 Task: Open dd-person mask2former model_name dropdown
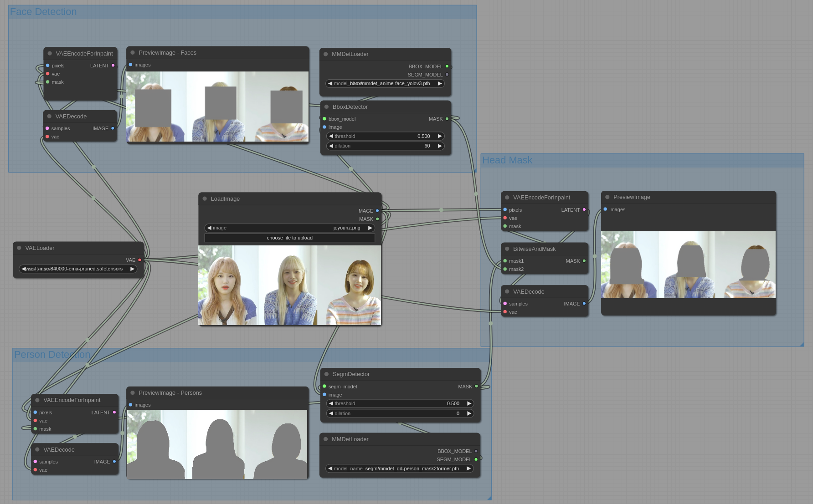(400, 468)
